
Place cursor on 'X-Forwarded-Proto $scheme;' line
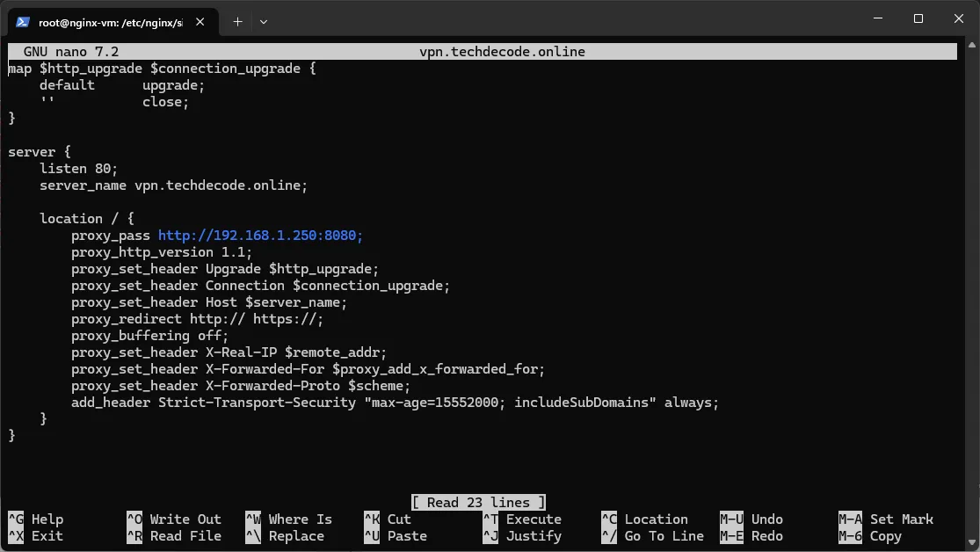pos(241,386)
